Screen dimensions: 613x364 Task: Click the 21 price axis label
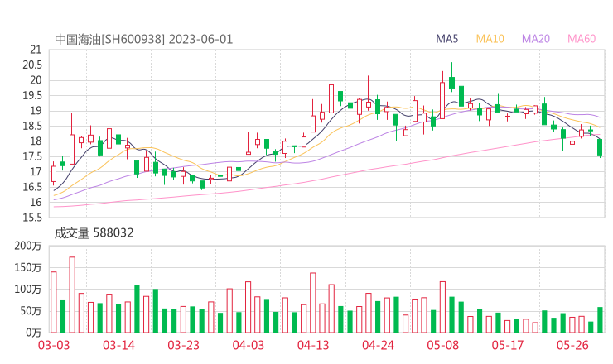[x=36, y=50]
